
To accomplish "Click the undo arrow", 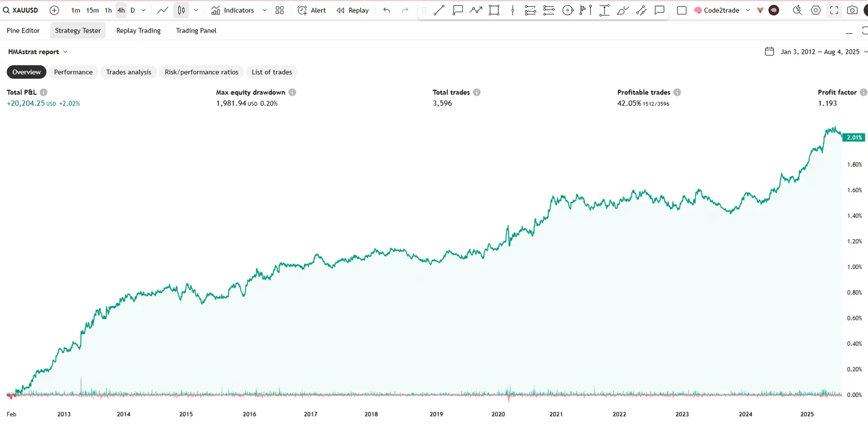I will (x=386, y=10).
